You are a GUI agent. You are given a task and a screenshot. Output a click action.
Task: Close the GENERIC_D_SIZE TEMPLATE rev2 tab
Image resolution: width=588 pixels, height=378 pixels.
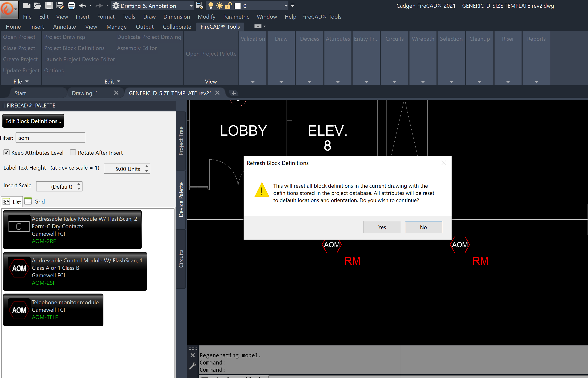click(217, 93)
